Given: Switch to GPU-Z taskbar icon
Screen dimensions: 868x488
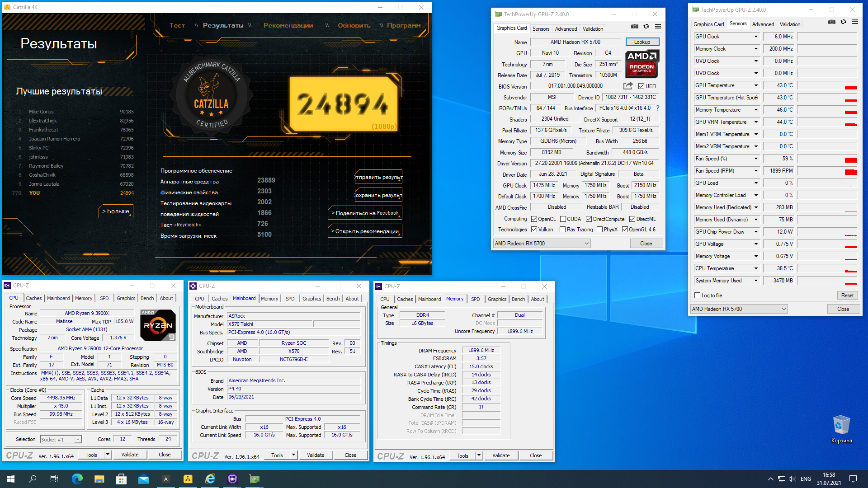Looking at the screenshot, I should (x=255, y=479).
